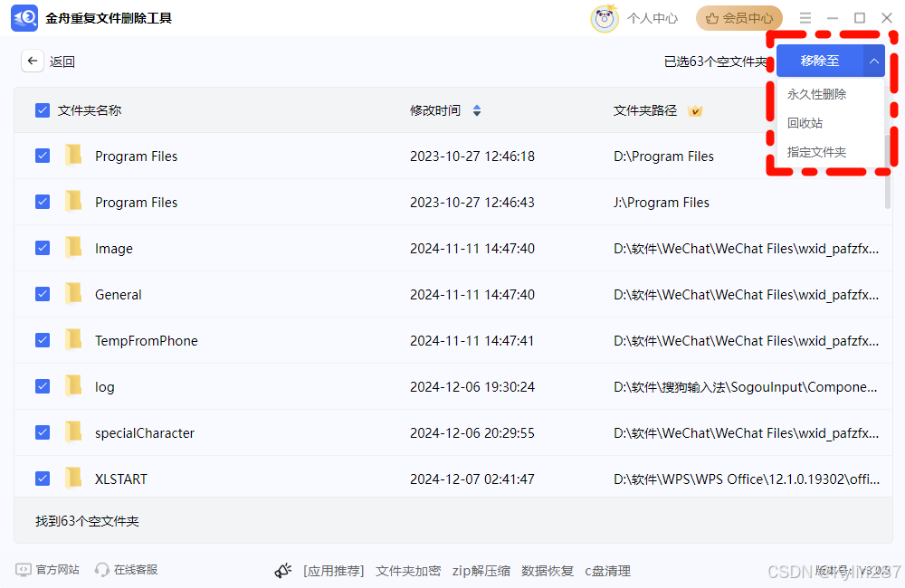Viewport: 905px width, 588px height.
Task: Click the folder icon of specialCharacter row
Action: (73, 432)
